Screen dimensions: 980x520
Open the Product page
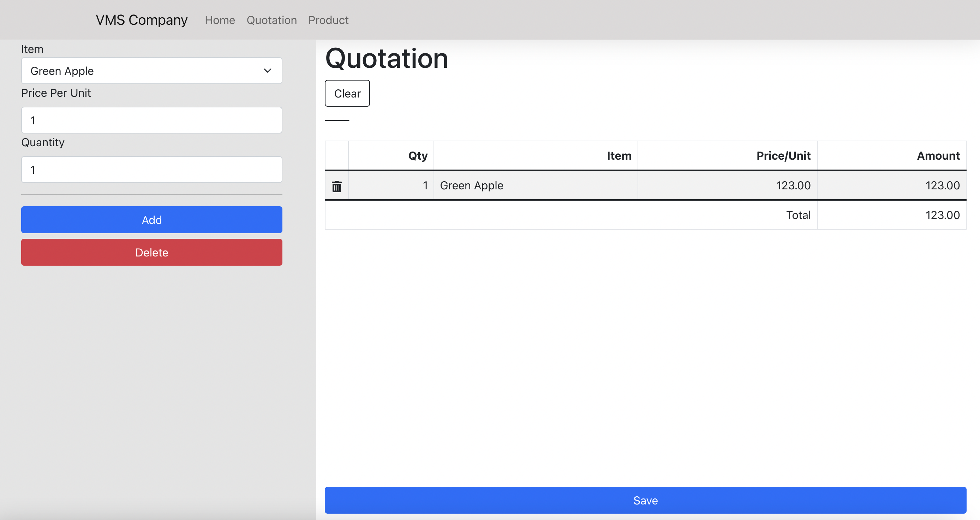(328, 20)
